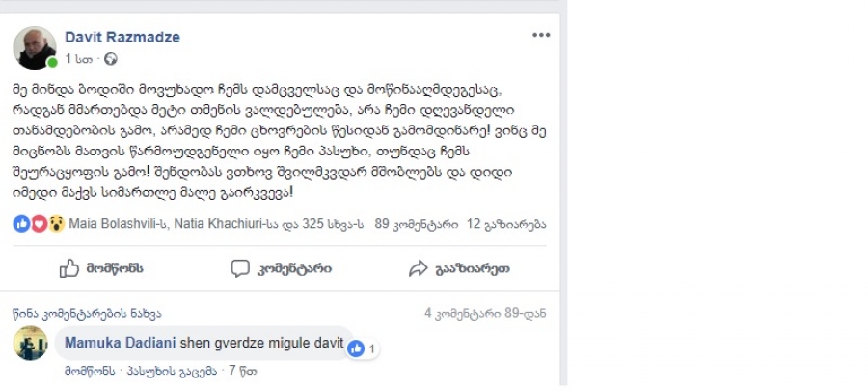
Task: Click the share arrow icon
Action: coord(418,268)
